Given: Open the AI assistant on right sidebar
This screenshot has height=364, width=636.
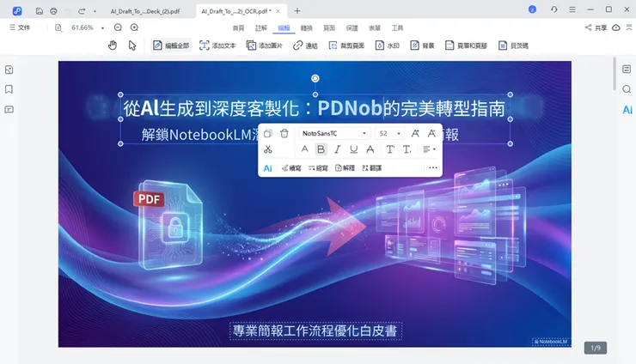Looking at the screenshot, I should 627,109.
